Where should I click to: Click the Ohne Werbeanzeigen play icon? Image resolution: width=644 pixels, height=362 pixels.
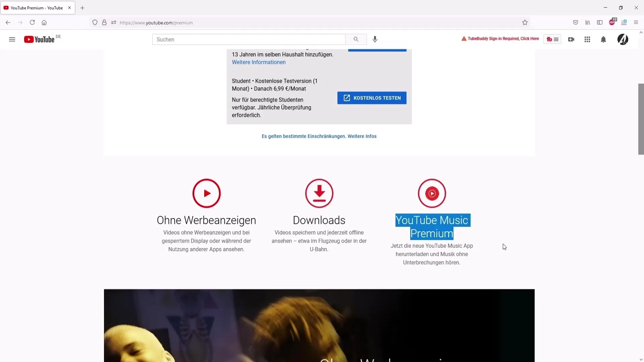(207, 193)
